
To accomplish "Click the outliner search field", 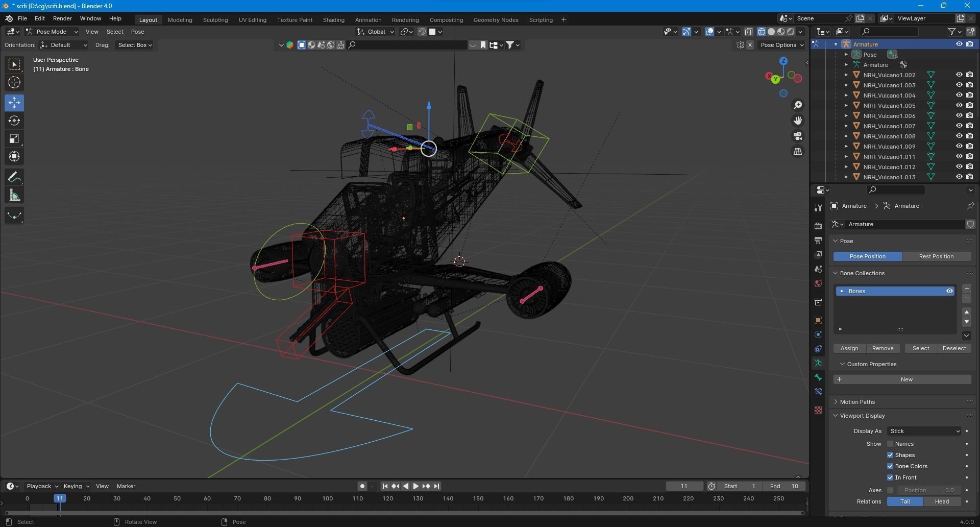I will (889, 32).
